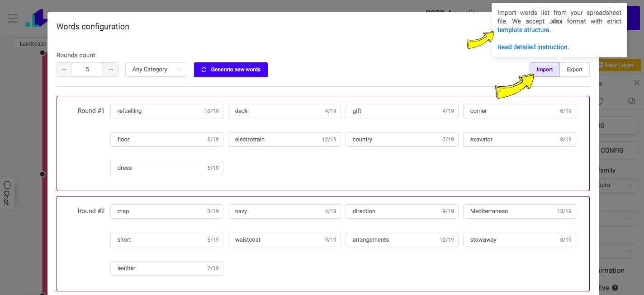
Task: Edit the word 'refuelling' field
Action: pos(167,111)
